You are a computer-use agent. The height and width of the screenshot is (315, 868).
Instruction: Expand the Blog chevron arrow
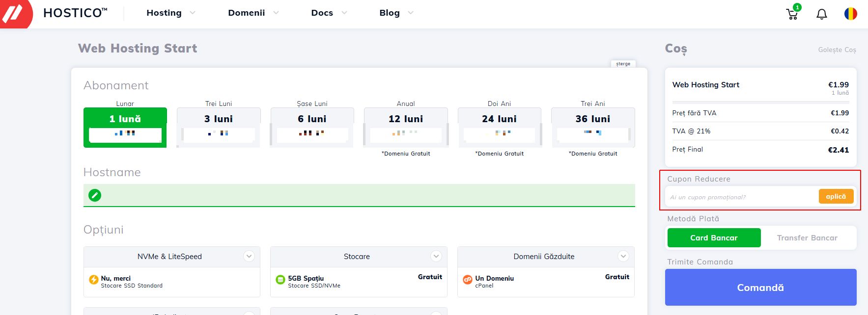pos(411,13)
